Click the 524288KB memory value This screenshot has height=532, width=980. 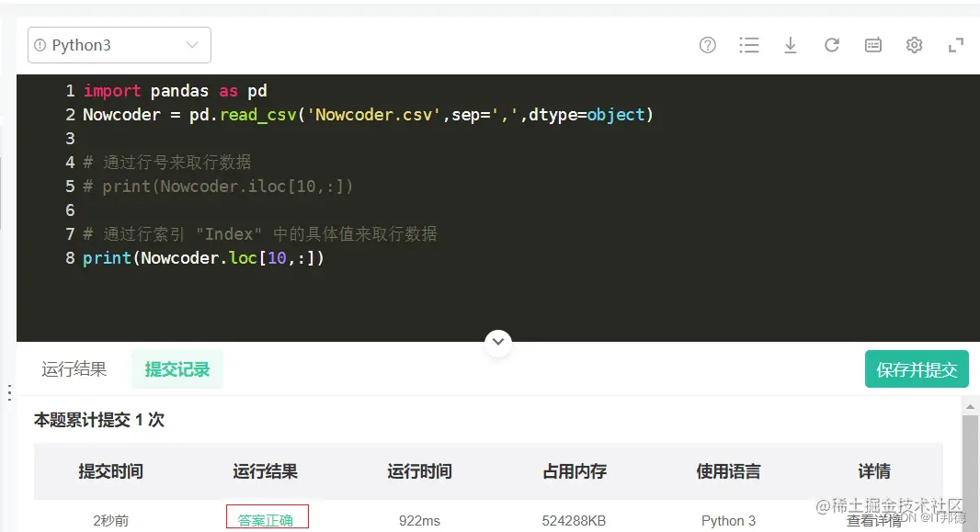point(574,521)
